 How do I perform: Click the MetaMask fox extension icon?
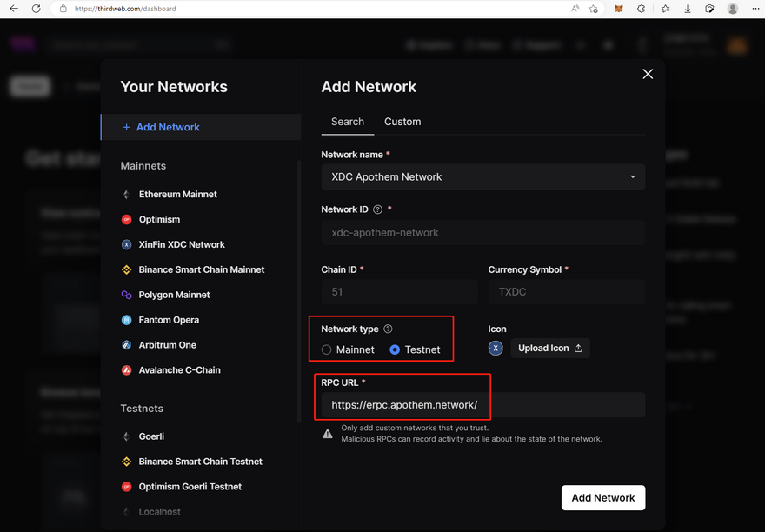619,9
